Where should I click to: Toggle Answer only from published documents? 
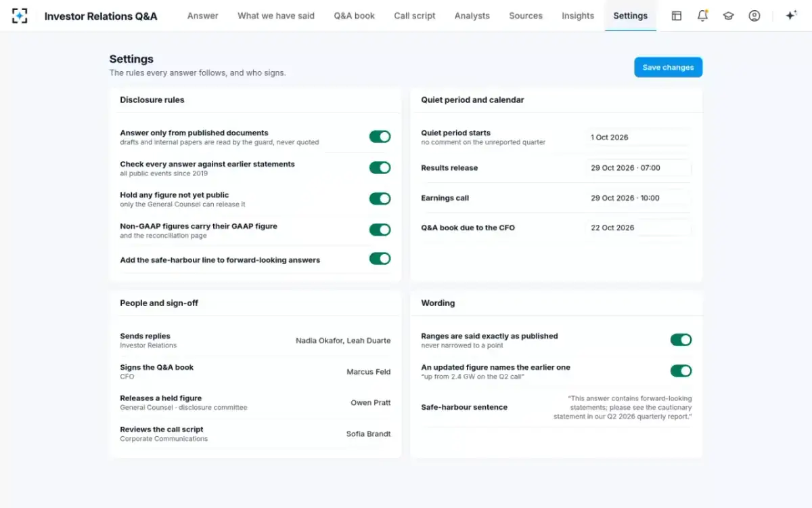[380, 137]
